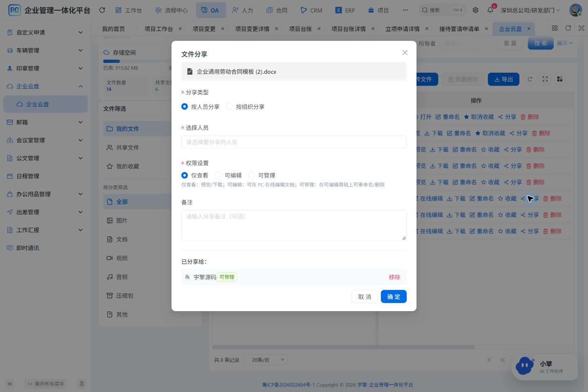Screen dimensions: 588x392
Task: Click the refresh icon next to platform title
Action: pyautogui.click(x=102, y=10)
